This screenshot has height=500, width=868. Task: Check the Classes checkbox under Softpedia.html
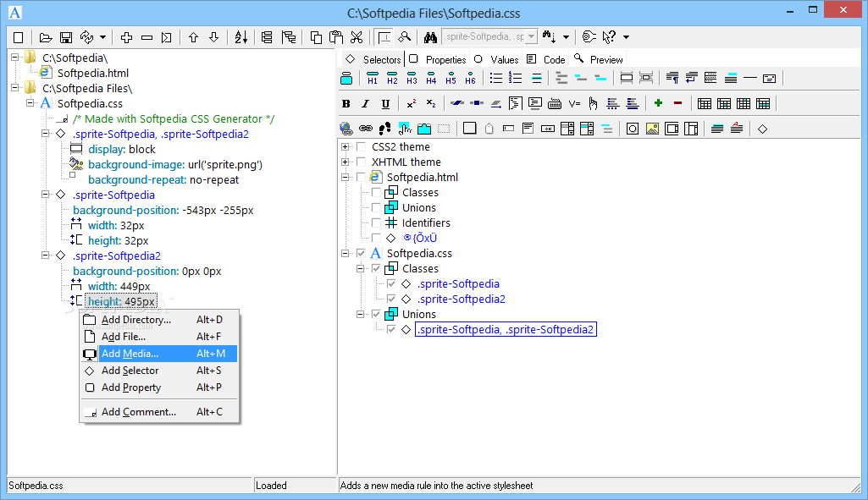(x=376, y=193)
